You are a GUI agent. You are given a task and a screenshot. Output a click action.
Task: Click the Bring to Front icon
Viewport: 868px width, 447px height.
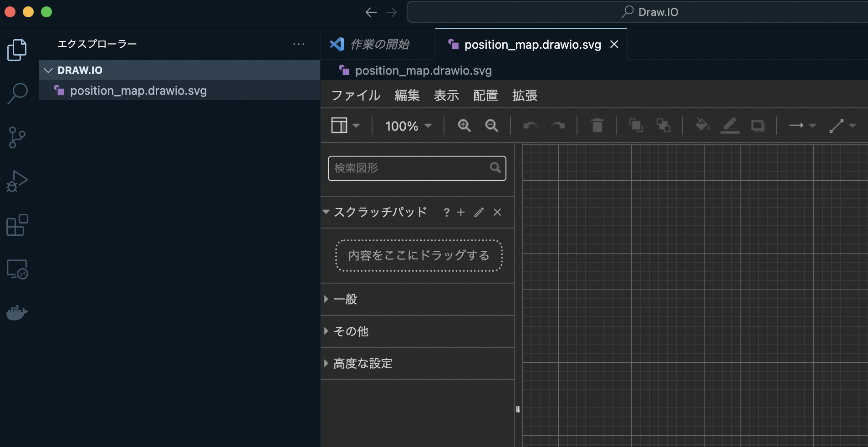[x=636, y=126]
